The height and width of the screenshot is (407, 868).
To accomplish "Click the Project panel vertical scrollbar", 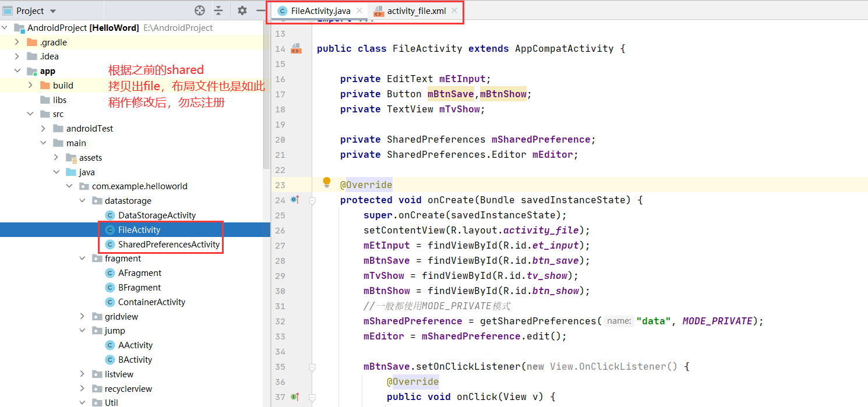I will tap(267, 93).
